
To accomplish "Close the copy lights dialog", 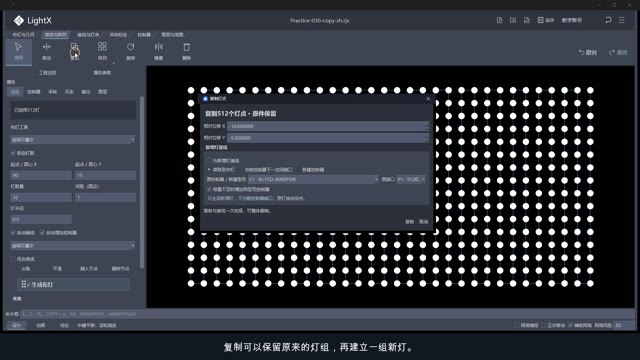I will pos(428,98).
